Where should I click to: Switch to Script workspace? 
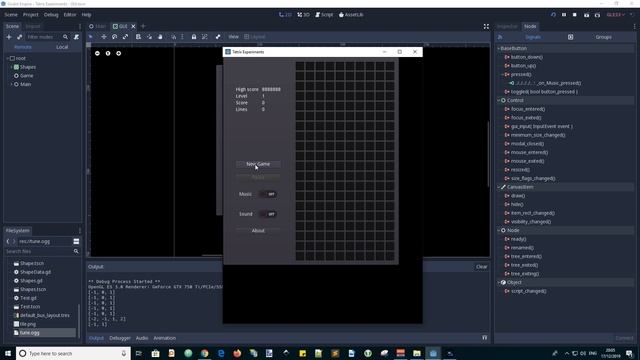324,15
